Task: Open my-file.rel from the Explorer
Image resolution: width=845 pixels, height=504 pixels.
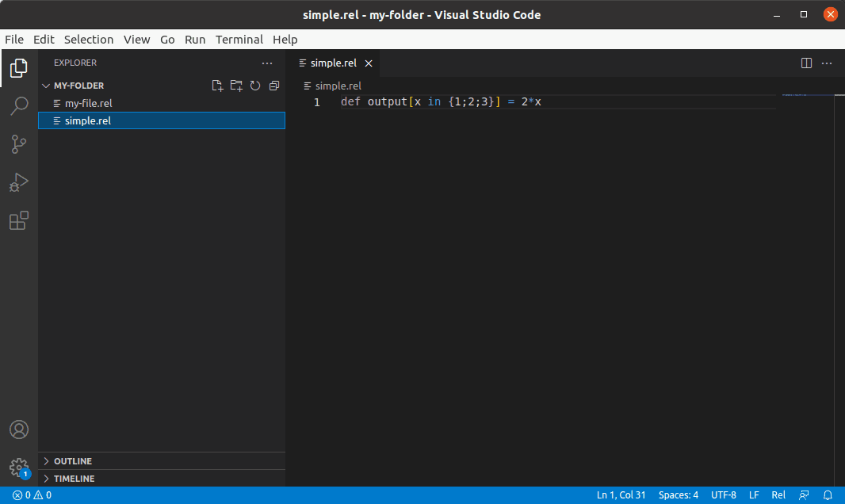Action: (x=88, y=103)
